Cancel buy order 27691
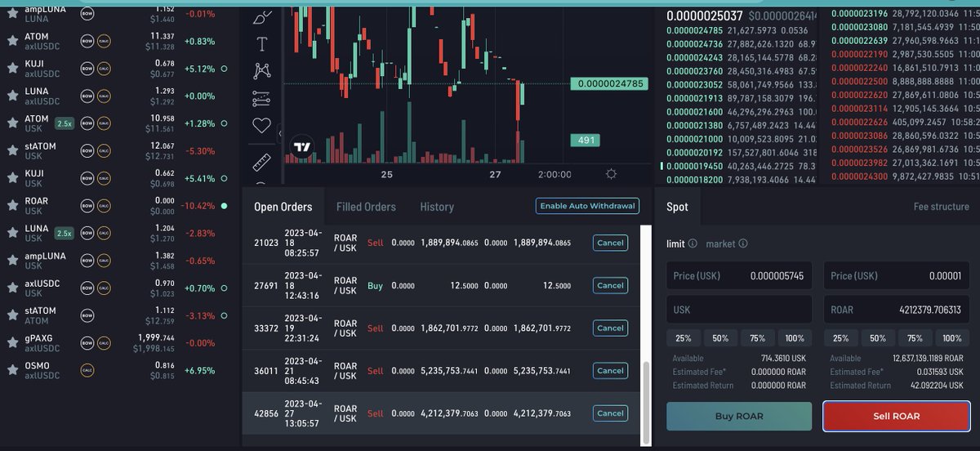The width and height of the screenshot is (980, 451). tap(610, 285)
